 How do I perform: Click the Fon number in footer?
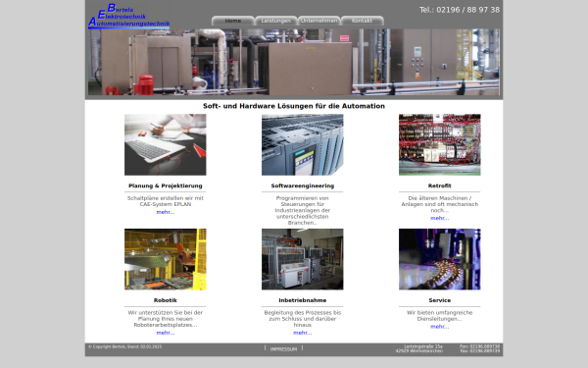[x=479, y=346]
